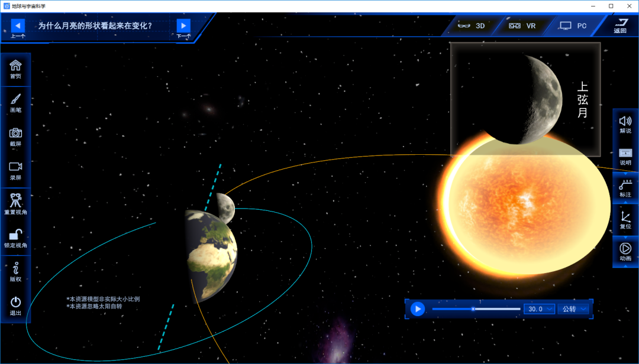Switch to VR display mode
Screen dimensions: 639x364
coord(522,25)
